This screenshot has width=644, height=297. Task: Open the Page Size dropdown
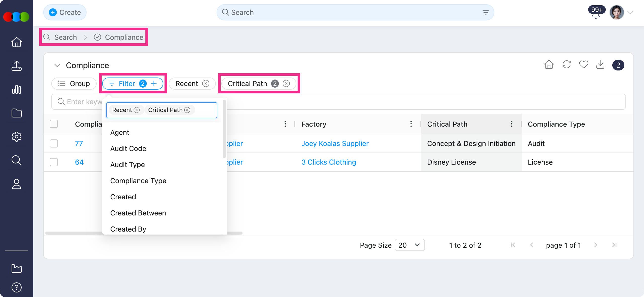(410, 245)
